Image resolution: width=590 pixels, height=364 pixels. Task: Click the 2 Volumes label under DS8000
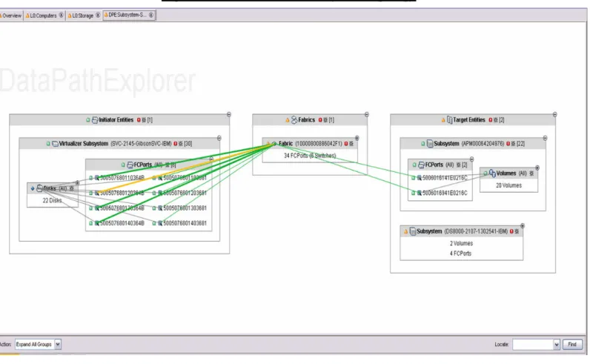(x=461, y=244)
